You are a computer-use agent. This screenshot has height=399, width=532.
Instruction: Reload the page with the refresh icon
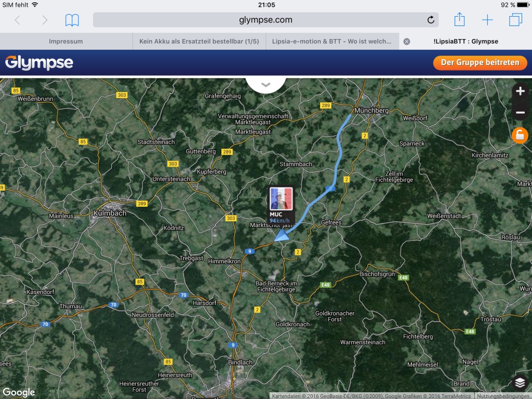[x=431, y=20]
